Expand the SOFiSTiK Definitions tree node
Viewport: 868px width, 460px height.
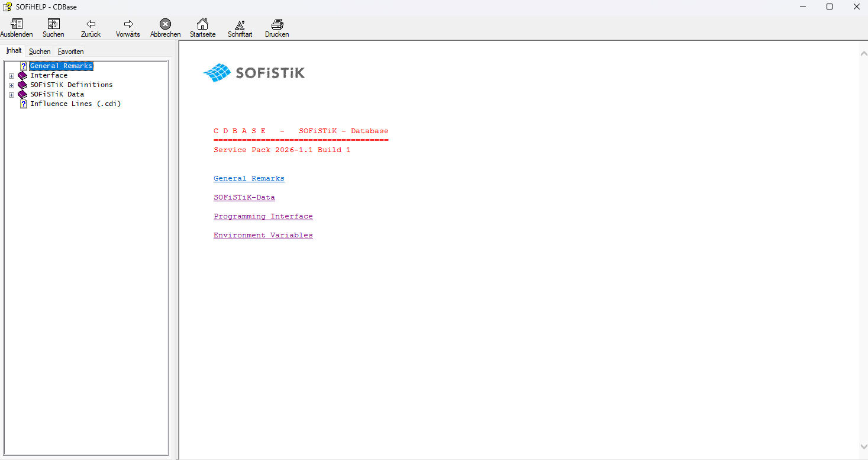pos(11,85)
